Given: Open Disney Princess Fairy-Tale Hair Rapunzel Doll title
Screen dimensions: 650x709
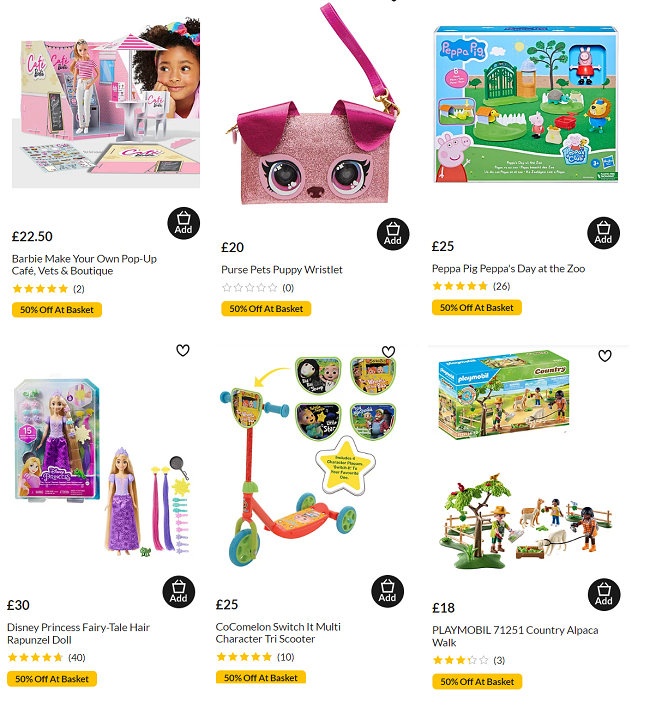Looking at the screenshot, I should point(78,633).
